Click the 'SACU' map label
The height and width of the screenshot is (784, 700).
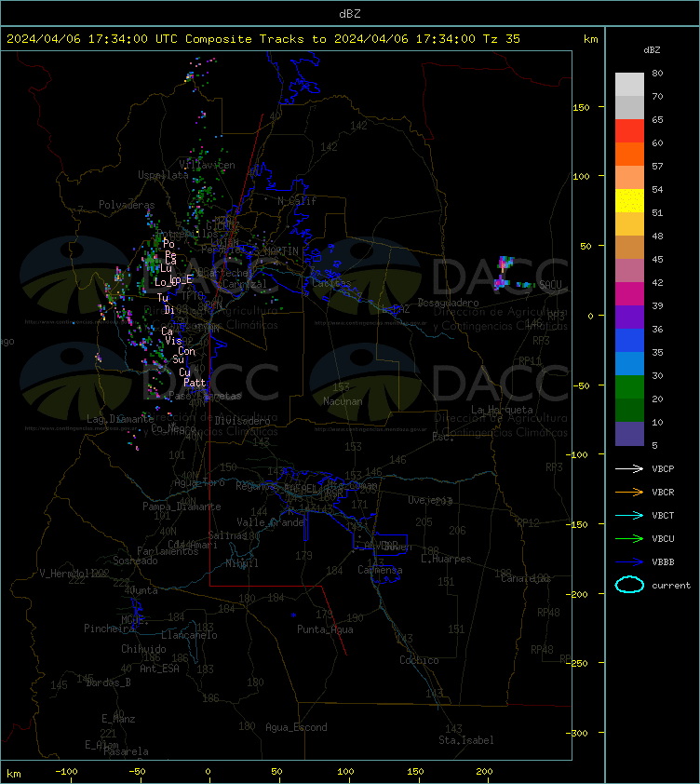click(550, 285)
